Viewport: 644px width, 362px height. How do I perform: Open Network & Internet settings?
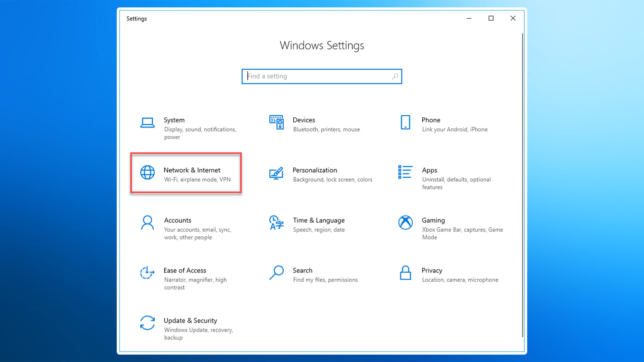(192, 170)
